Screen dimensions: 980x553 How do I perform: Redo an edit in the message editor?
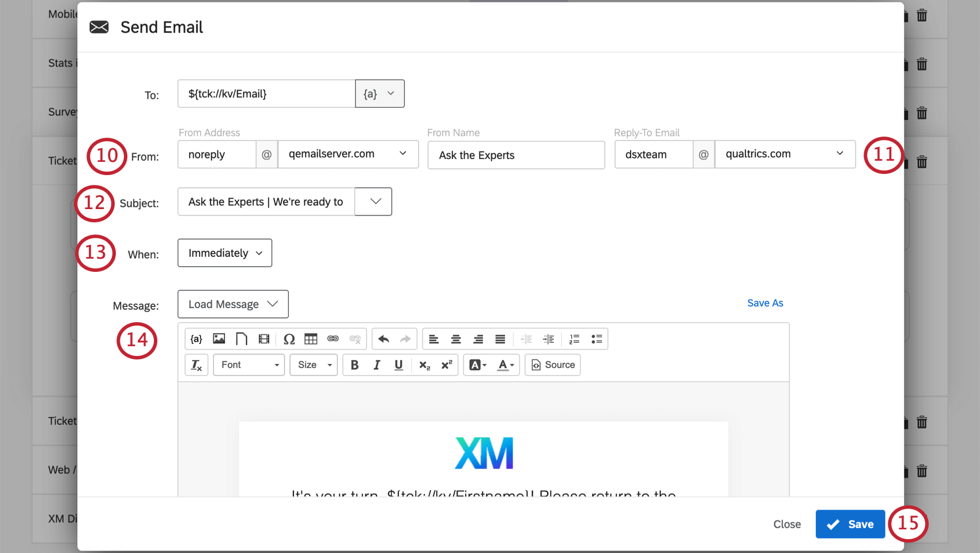coord(406,339)
